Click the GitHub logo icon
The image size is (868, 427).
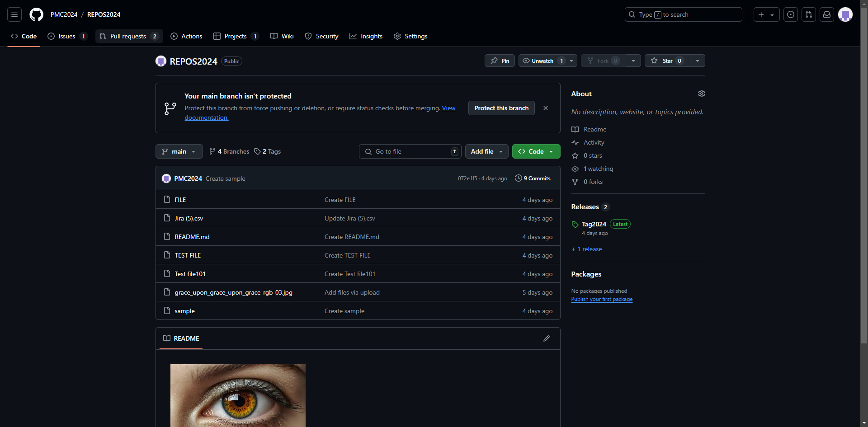pos(36,14)
